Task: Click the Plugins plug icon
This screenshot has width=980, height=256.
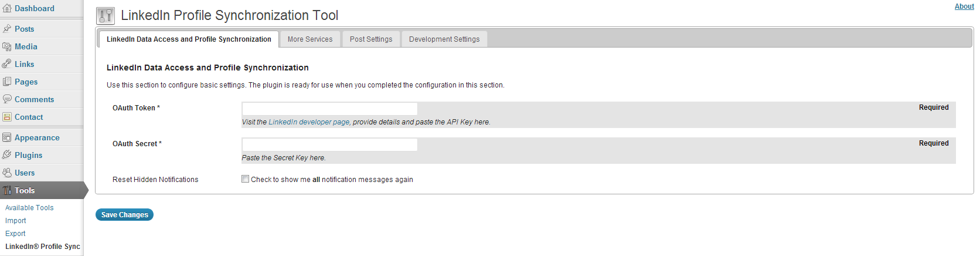Action: point(7,155)
